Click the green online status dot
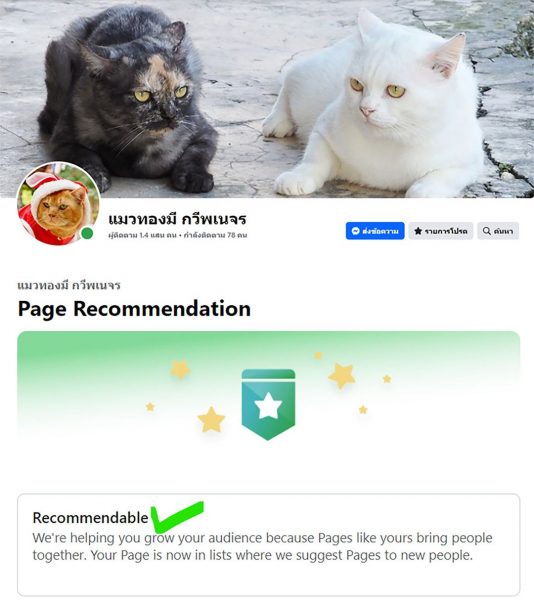Image resolution: width=534 pixels, height=600 pixels. pos(87,233)
